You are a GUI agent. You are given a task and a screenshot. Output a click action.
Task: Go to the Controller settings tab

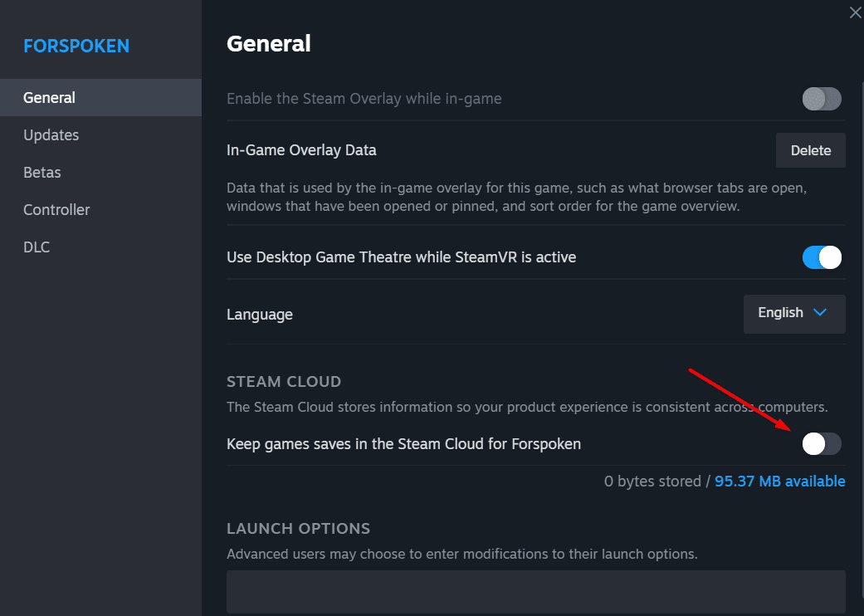pos(56,210)
